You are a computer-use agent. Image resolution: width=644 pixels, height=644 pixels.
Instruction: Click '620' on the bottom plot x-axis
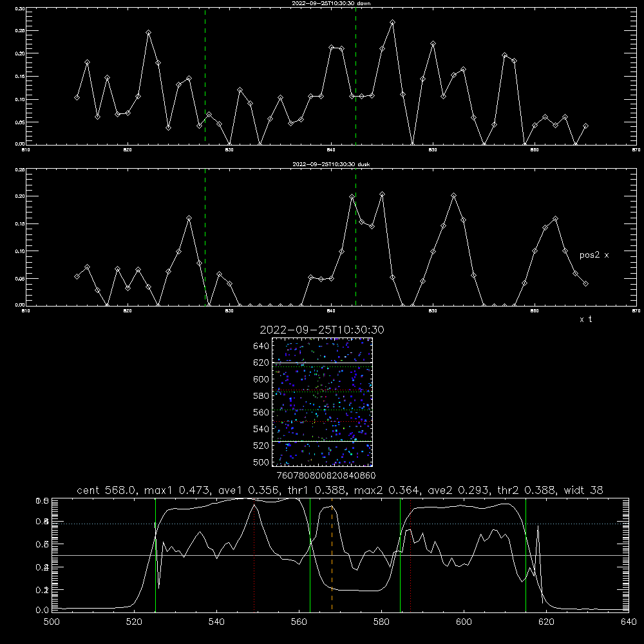coord(546,622)
